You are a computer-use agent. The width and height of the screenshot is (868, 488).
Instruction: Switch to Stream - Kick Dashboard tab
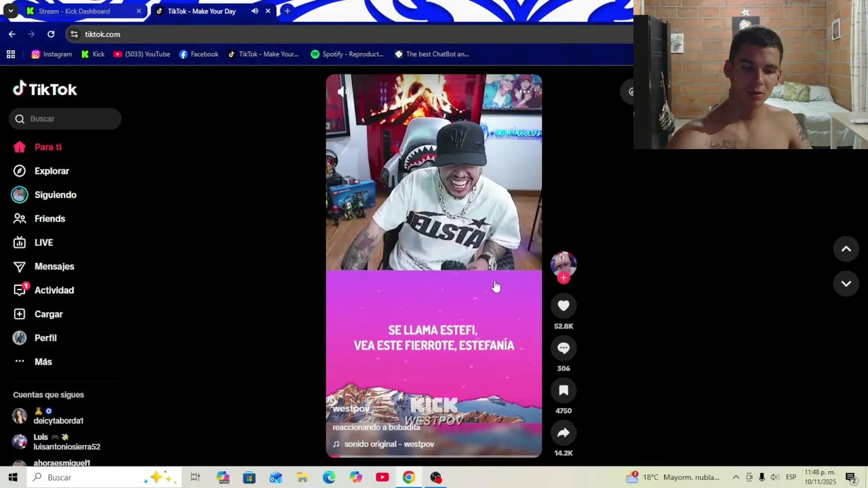(x=74, y=11)
